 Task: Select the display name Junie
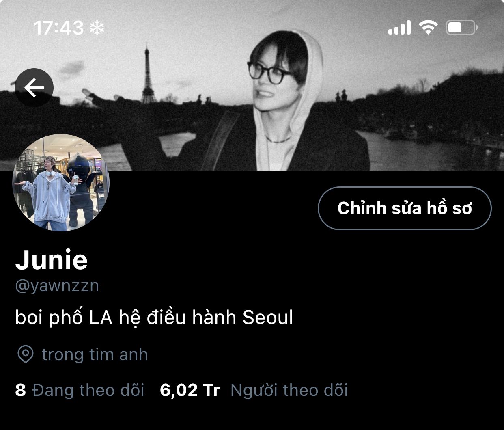[x=52, y=260]
